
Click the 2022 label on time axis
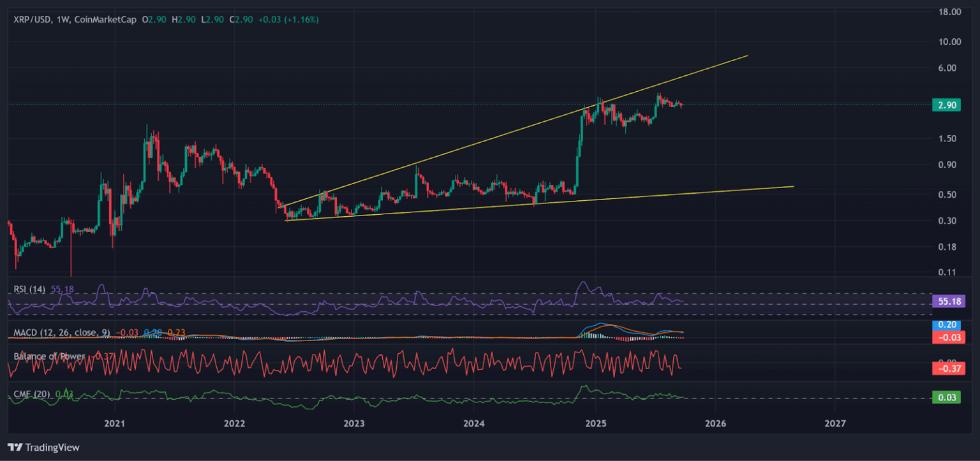(234, 423)
